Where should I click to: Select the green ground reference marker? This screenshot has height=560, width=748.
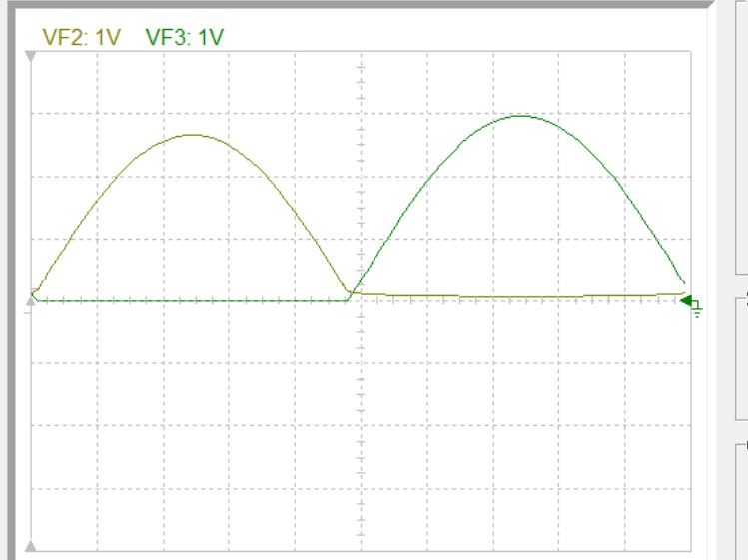point(691,304)
